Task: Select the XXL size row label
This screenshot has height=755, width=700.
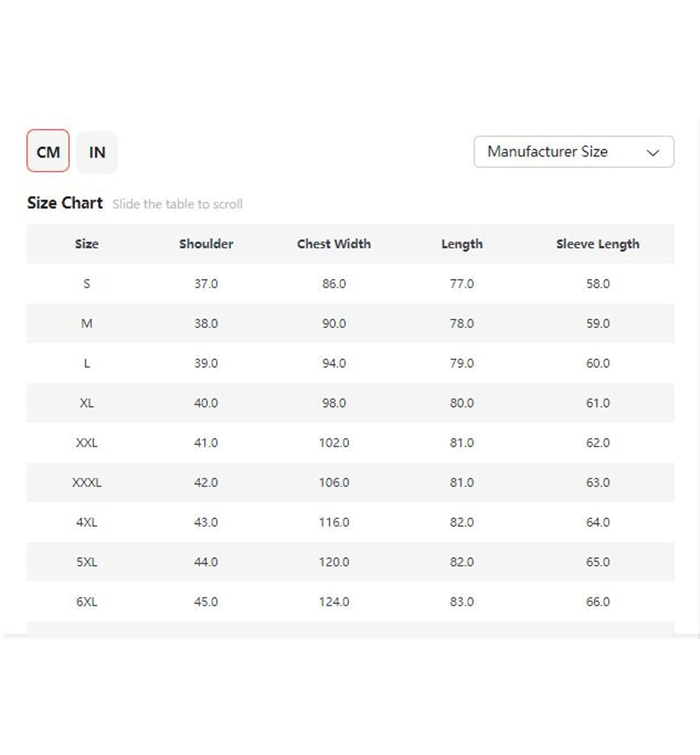Action: point(87,443)
